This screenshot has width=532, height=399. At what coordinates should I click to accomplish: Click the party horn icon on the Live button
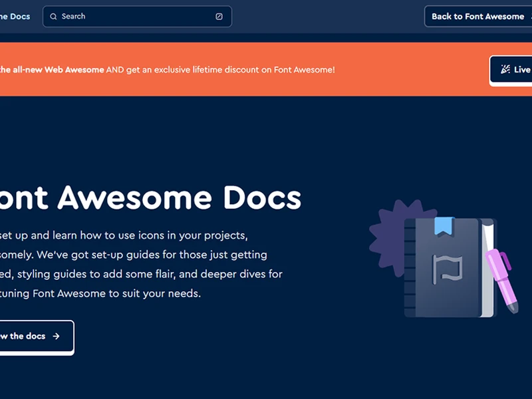(505, 69)
